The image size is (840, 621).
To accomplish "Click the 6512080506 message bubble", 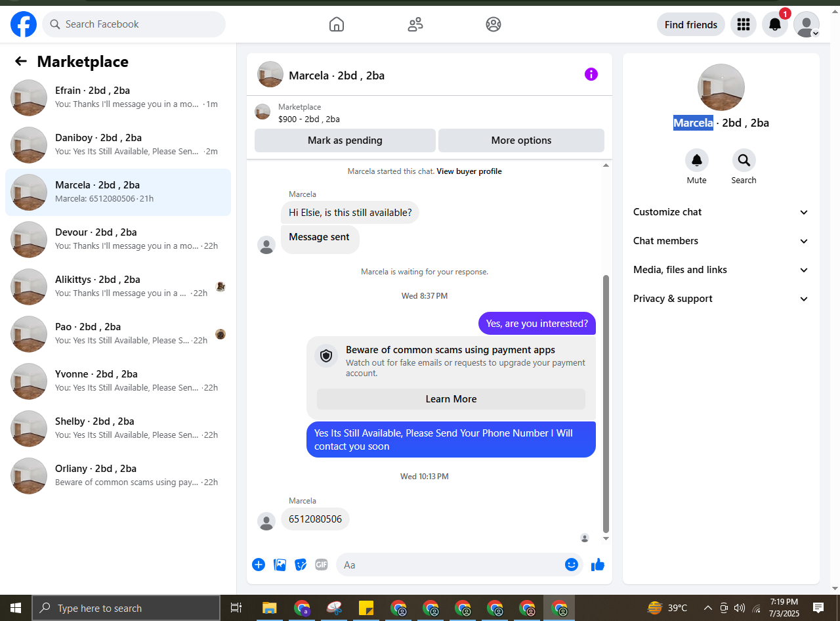I will click(x=315, y=519).
